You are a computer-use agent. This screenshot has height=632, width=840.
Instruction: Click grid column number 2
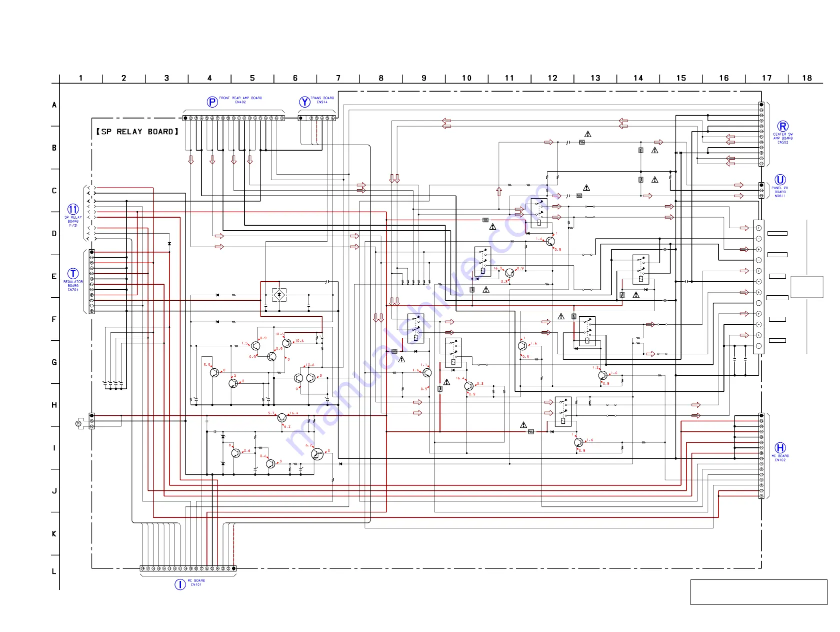124,78
